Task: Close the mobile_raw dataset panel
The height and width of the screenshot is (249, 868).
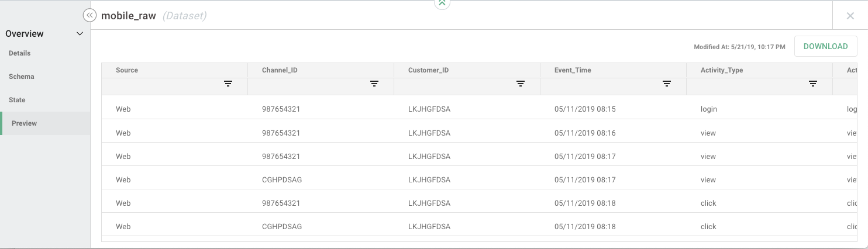Action: pyautogui.click(x=850, y=16)
